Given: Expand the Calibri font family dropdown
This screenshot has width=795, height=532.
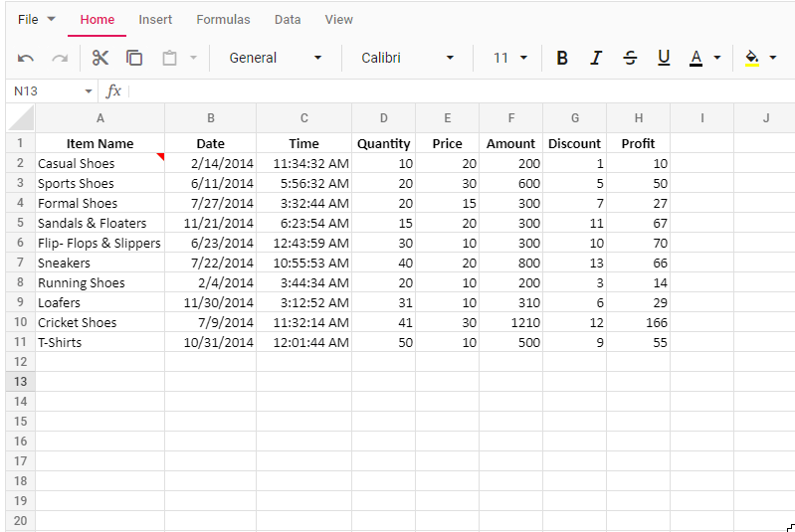Looking at the screenshot, I should 407,58.
